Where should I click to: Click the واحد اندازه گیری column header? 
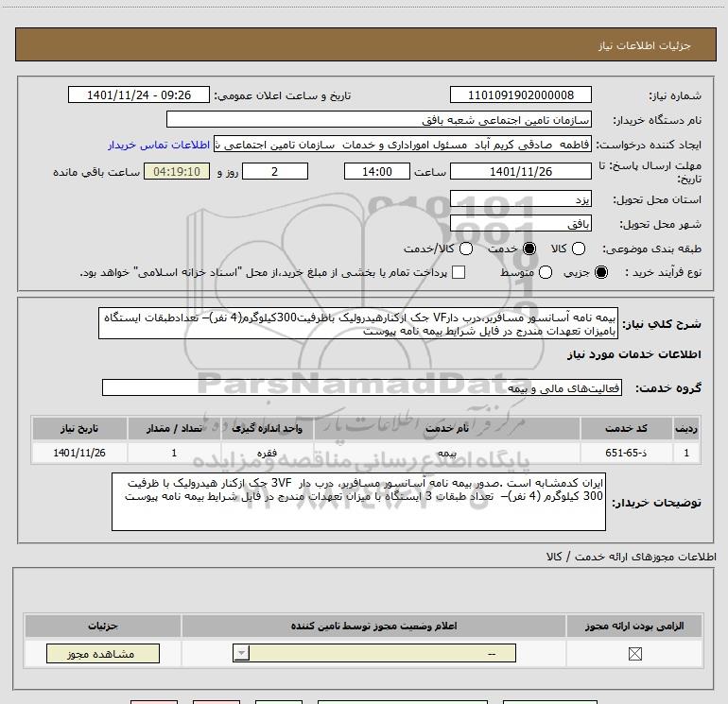pos(267,428)
